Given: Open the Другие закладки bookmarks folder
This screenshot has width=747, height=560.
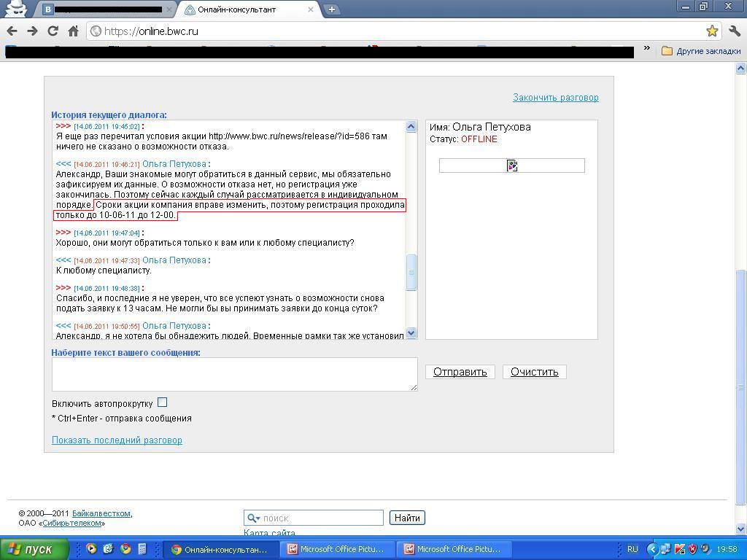Looking at the screenshot, I should (x=701, y=51).
